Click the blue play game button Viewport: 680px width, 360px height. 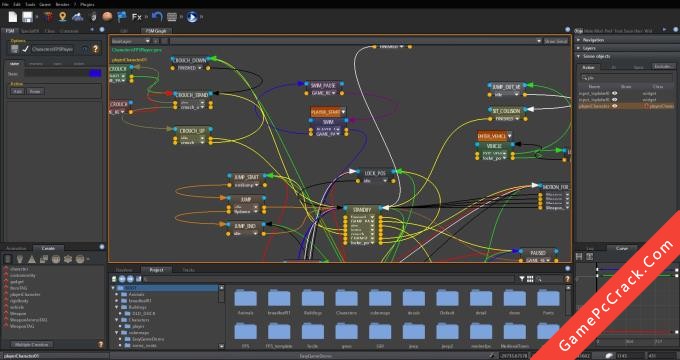coord(192,17)
